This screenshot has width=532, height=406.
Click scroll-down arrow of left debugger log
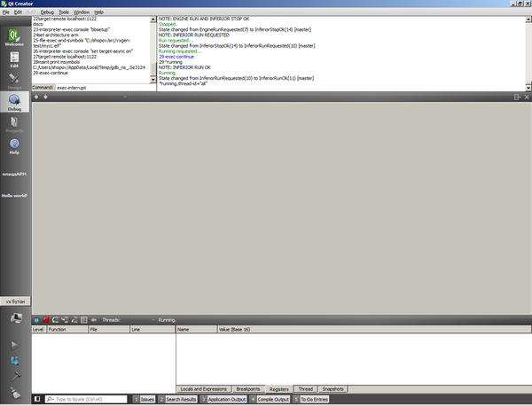(153, 80)
